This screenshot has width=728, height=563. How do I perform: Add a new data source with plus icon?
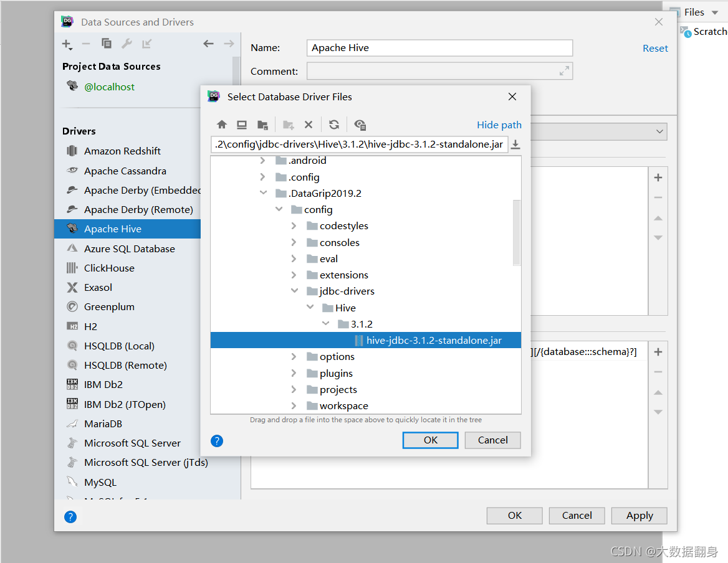click(67, 44)
